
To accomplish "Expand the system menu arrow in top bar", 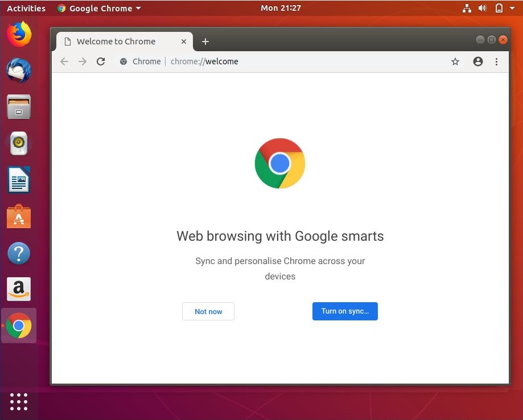I will (x=512, y=9).
